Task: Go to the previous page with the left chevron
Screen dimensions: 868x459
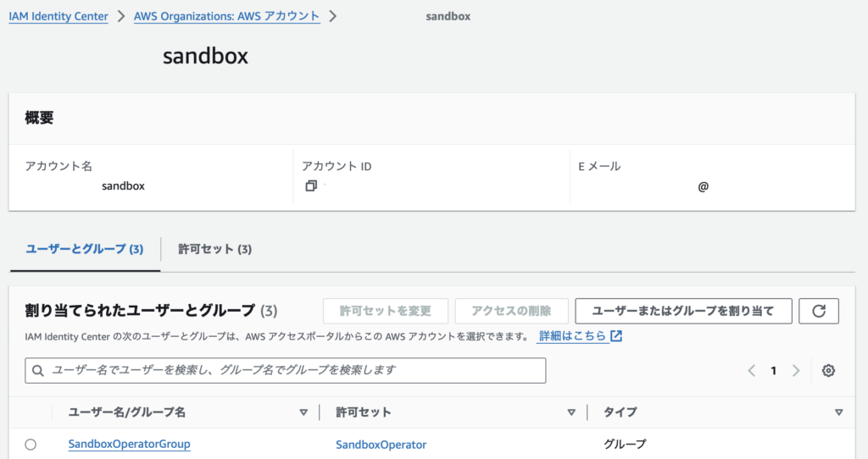Action: tap(751, 371)
